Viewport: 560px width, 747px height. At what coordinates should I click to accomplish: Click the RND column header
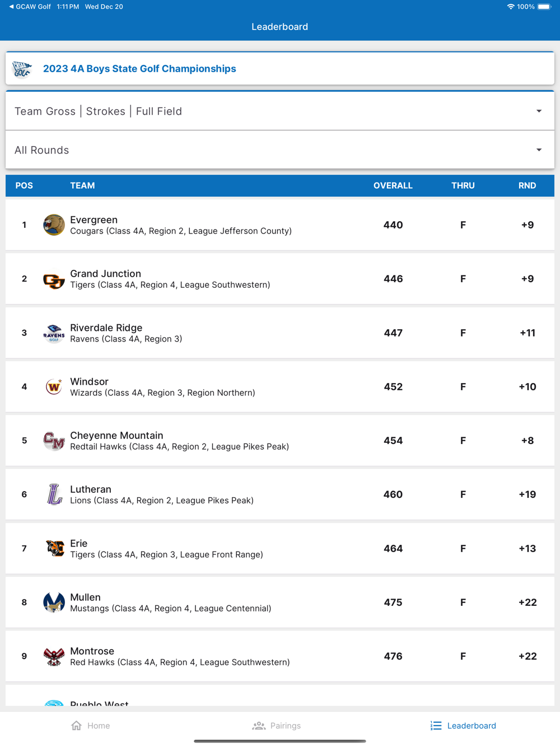(x=527, y=185)
